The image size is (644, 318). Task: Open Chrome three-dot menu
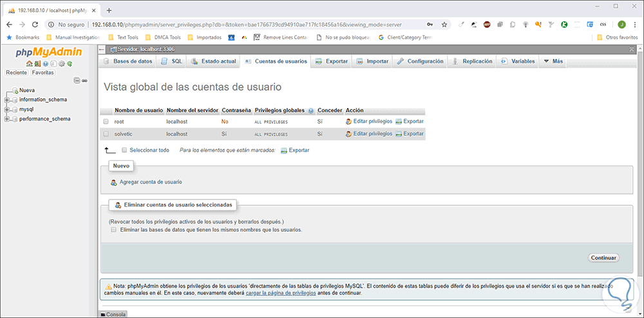[636, 24]
